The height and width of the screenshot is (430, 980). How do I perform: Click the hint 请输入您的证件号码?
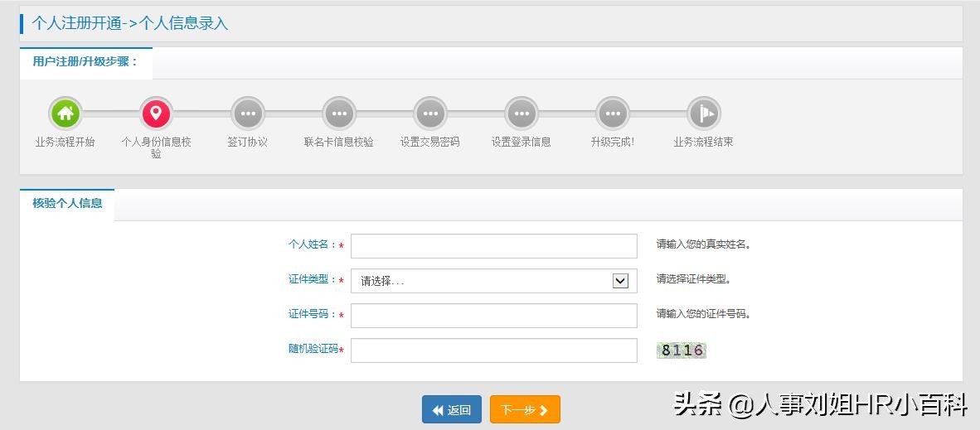(703, 314)
